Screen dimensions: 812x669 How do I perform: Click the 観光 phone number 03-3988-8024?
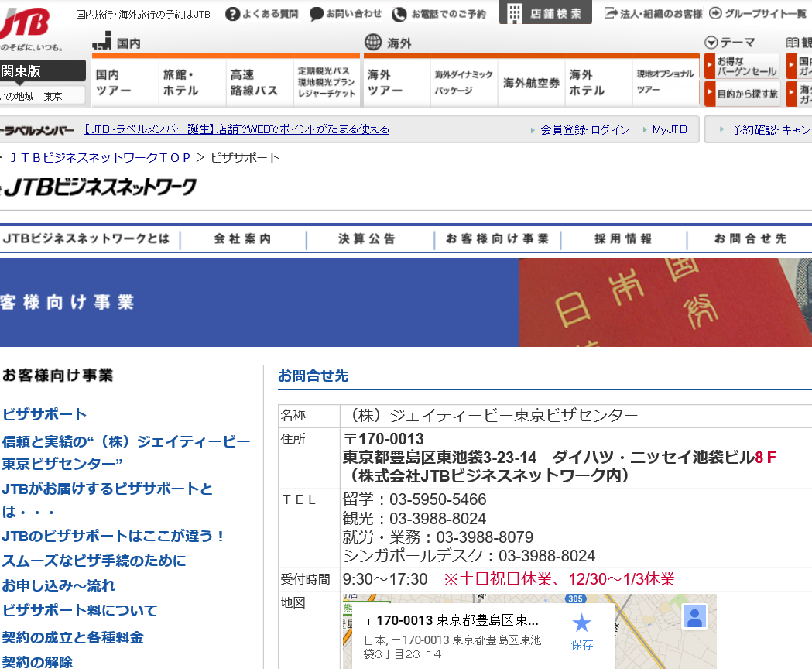pyautogui.click(x=437, y=519)
